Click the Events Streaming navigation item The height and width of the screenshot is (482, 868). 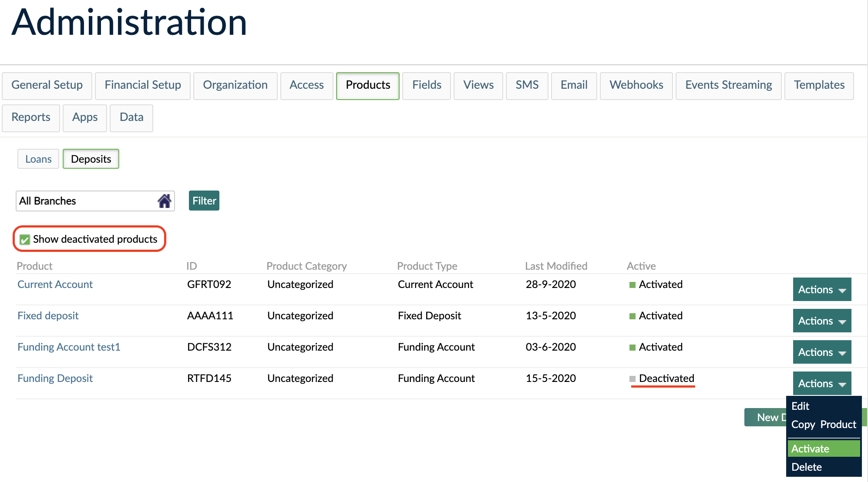pyautogui.click(x=728, y=85)
